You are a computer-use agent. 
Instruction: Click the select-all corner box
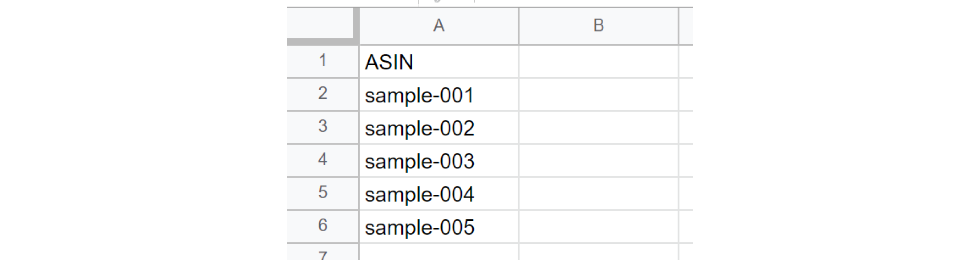322,24
